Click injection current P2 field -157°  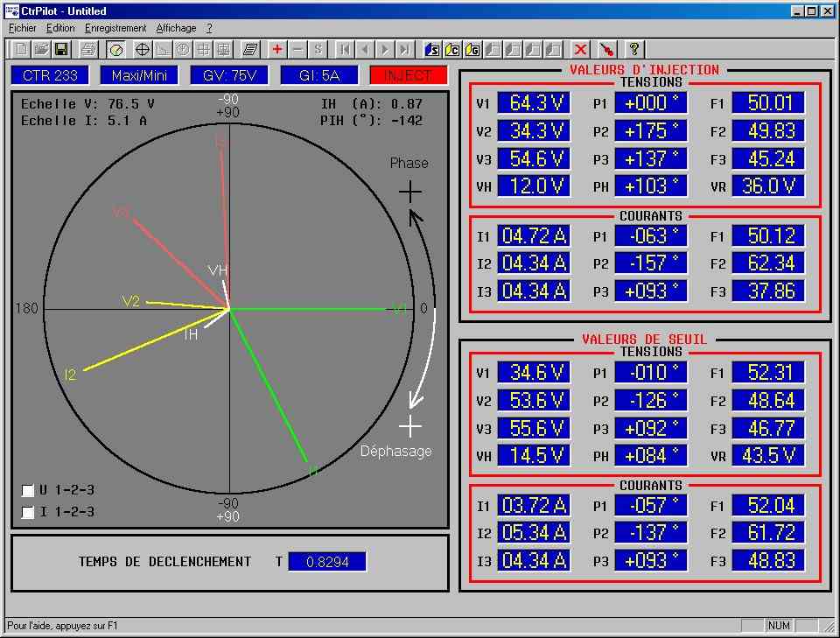[x=651, y=263]
